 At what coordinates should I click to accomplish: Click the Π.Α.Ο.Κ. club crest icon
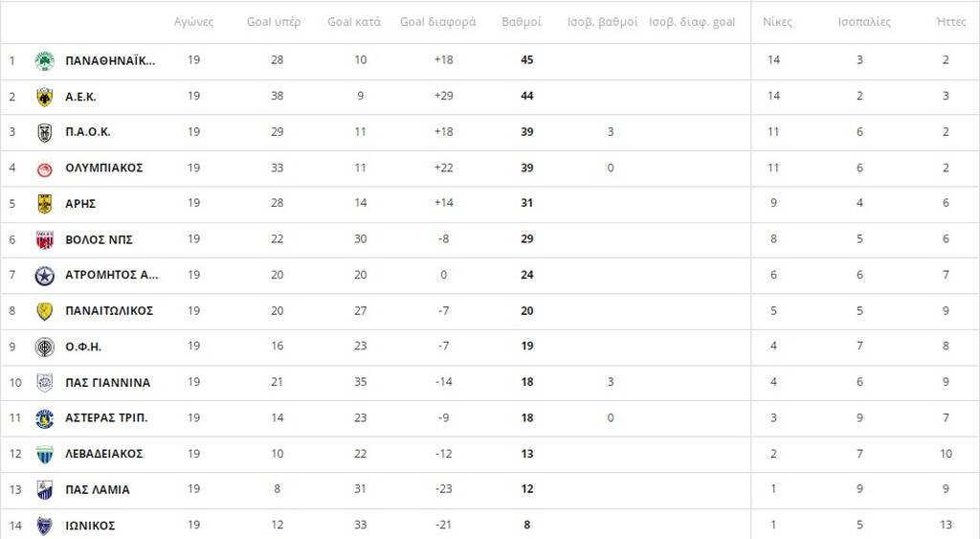(44, 132)
